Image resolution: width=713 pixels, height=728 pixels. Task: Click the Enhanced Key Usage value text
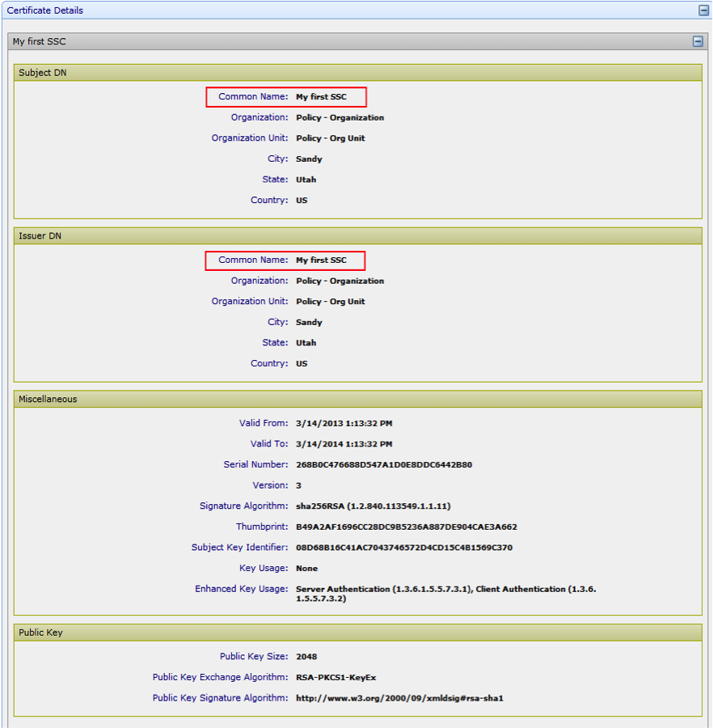[x=445, y=590]
